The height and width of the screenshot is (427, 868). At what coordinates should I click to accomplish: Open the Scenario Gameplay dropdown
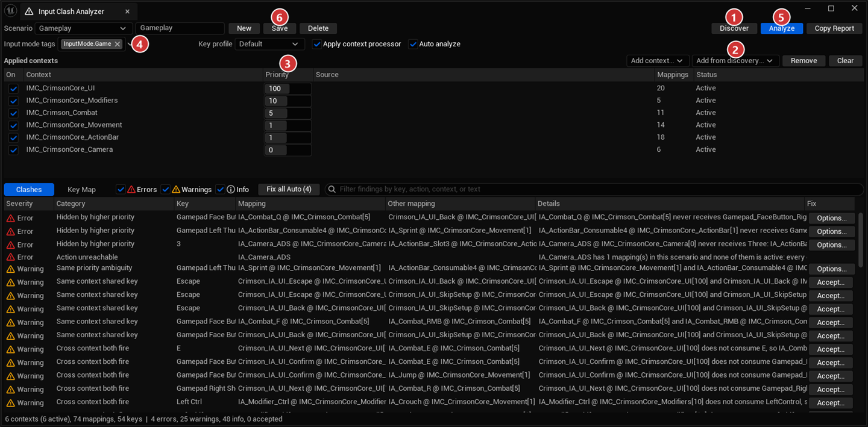tap(83, 28)
